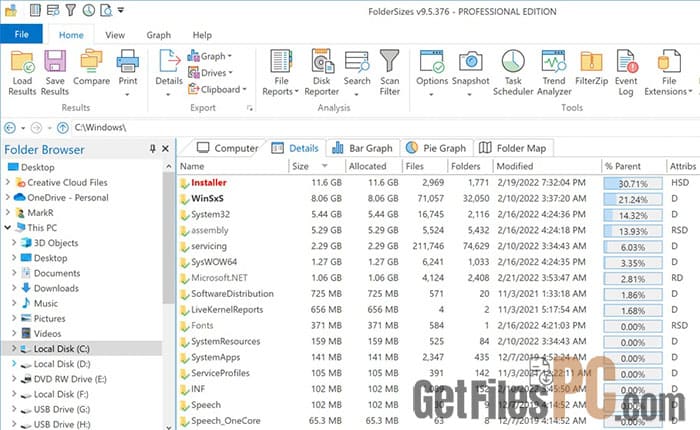Sort by the Name column header
Viewport: 700px width, 430px height.
tap(233, 166)
